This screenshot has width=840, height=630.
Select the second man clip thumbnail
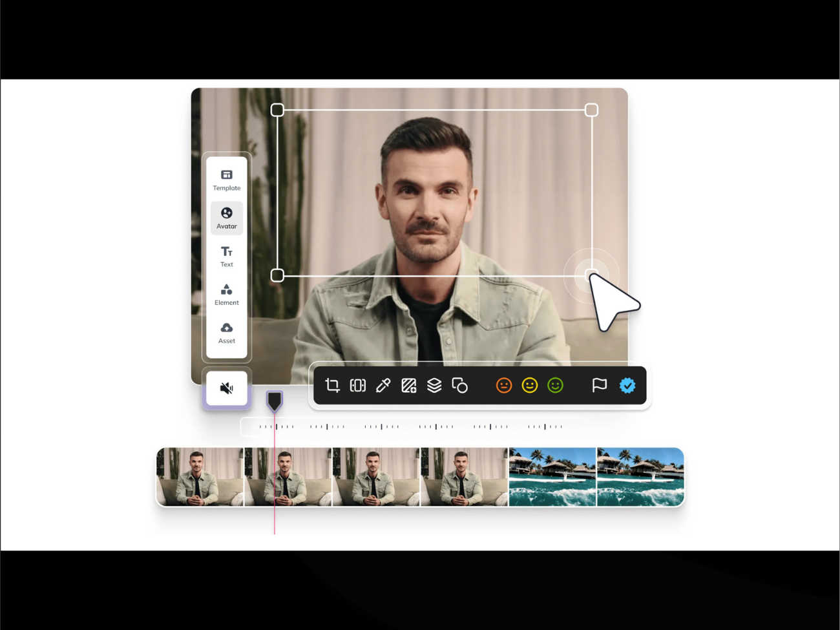point(288,477)
